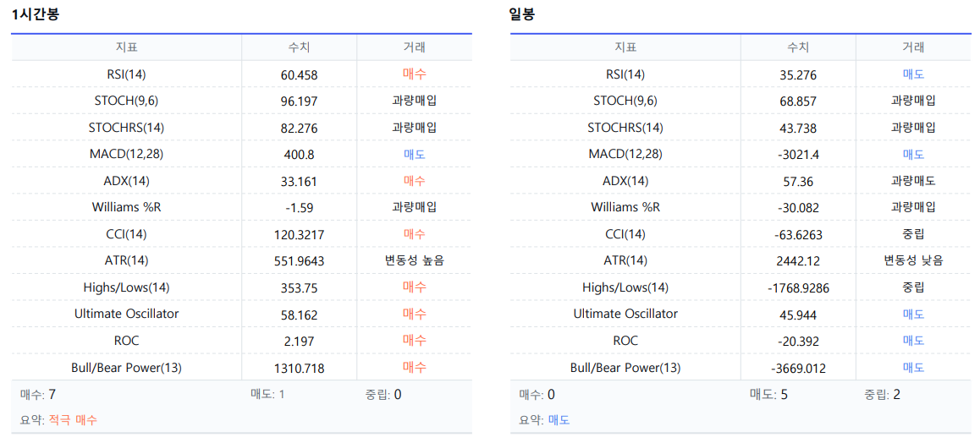The image size is (980, 443).
Task: Select the 매수: 7 count in 1시간봉 footer
Action: pos(38,394)
